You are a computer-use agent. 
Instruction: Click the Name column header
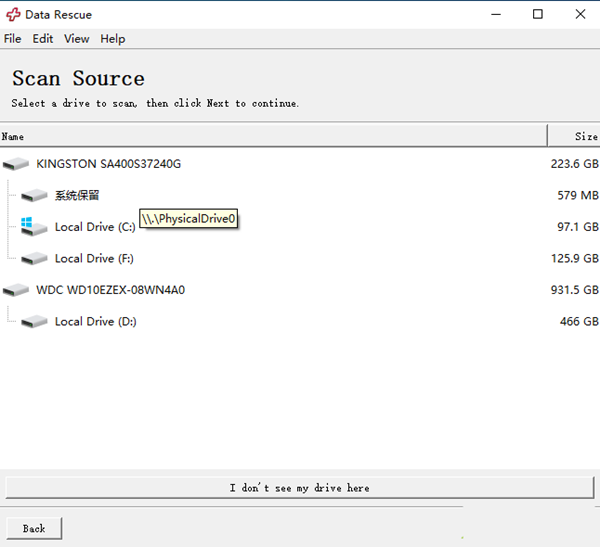click(274, 136)
